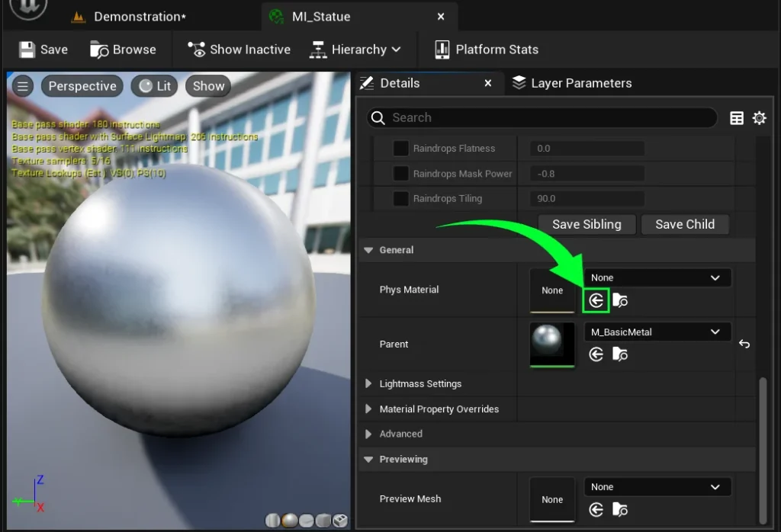781x532 pixels.
Task: Switch to the Demonstration tab
Action: 139,17
